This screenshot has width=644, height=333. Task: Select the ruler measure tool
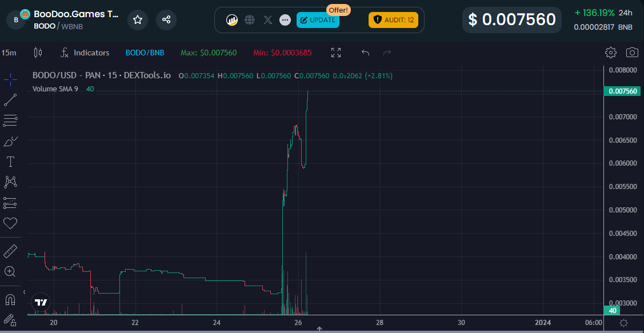coord(10,251)
